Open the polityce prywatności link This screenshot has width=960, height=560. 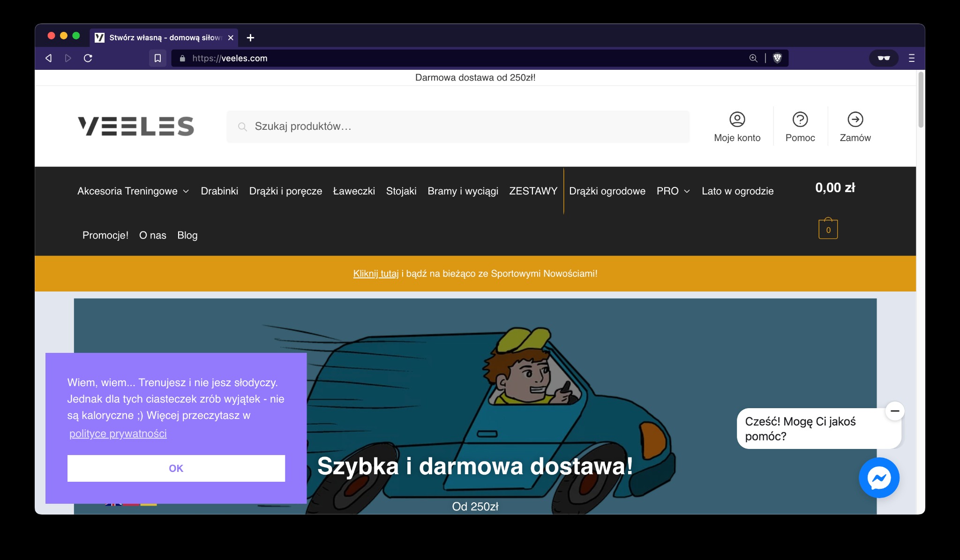click(118, 434)
